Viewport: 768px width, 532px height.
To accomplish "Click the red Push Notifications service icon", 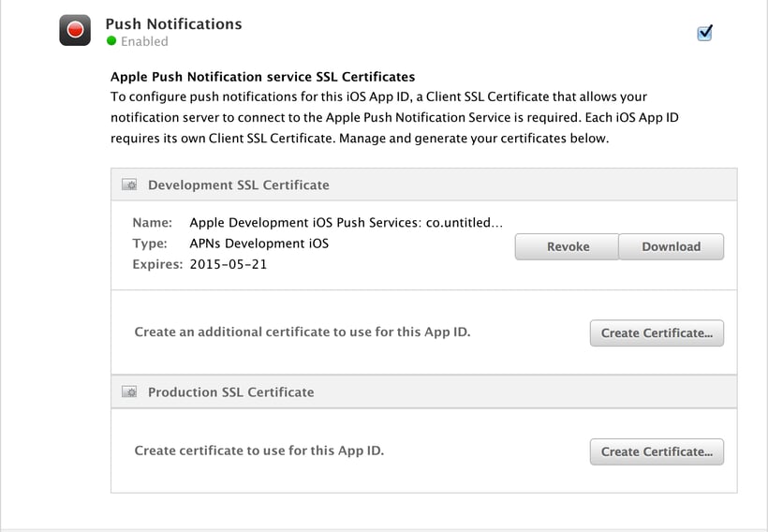I will pos(75,31).
